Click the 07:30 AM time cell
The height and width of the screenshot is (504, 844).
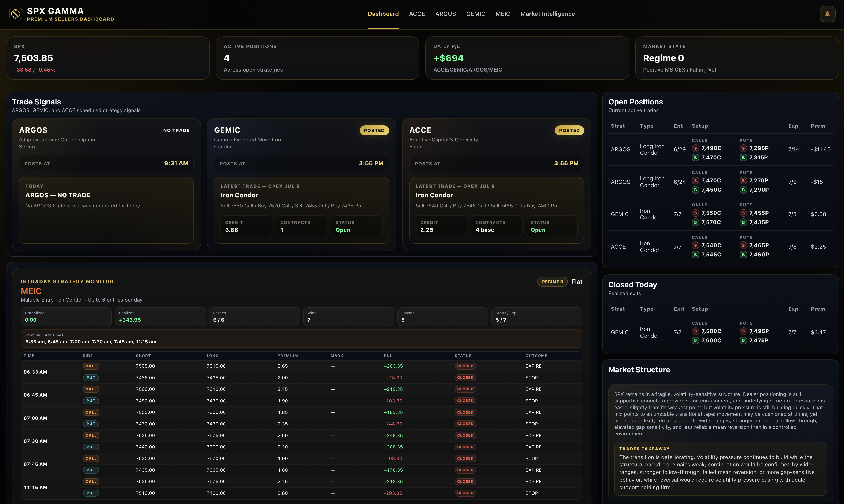35,441
